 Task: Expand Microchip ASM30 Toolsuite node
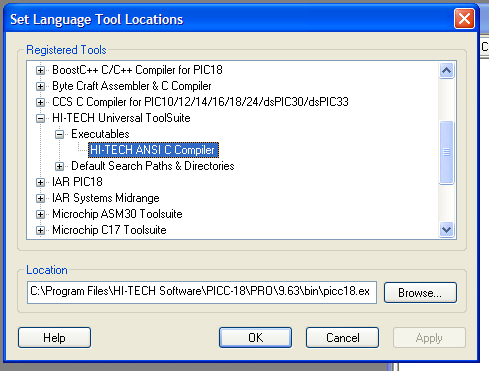pos(40,214)
